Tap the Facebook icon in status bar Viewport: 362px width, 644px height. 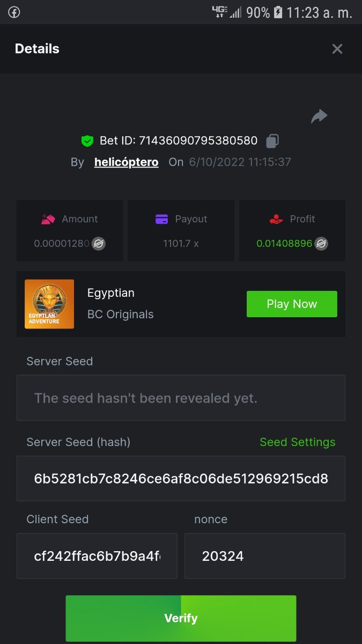pos(13,12)
